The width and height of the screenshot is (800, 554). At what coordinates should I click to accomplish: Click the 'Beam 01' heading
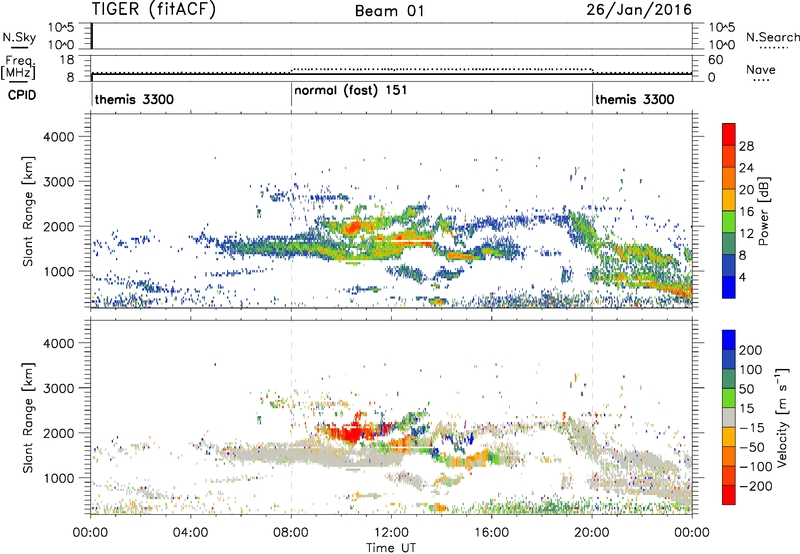pyautogui.click(x=390, y=11)
